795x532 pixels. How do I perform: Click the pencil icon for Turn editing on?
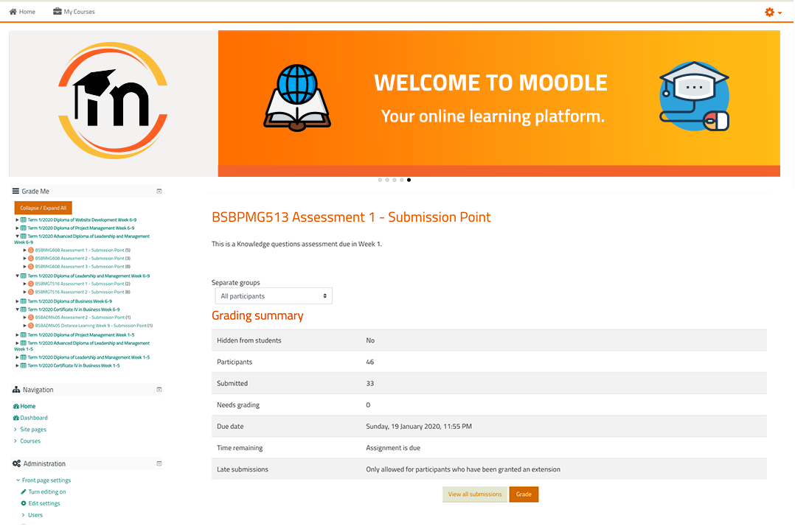(x=24, y=492)
